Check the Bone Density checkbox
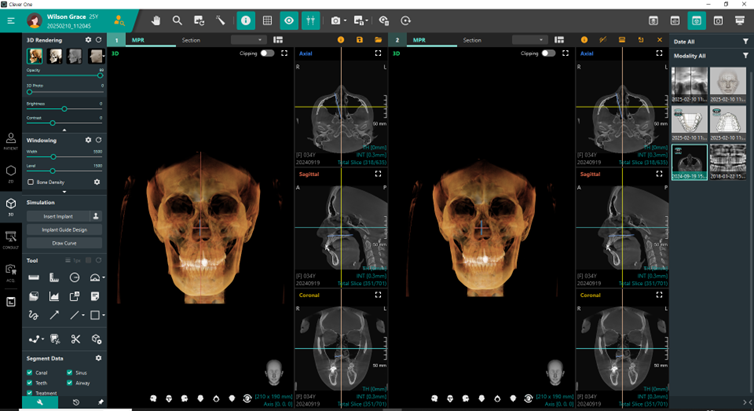The height and width of the screenshot is (411, 754). click(30, 182)
